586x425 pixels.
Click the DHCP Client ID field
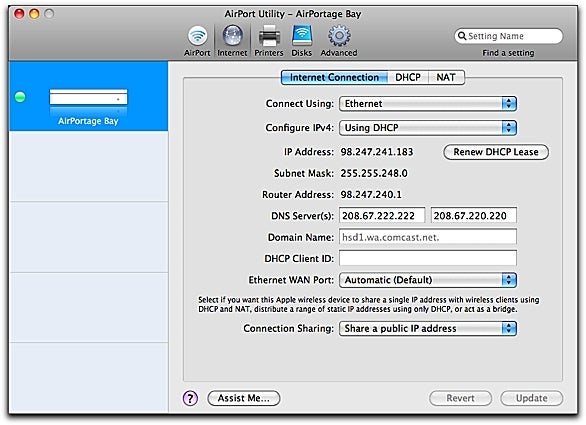coord(428,258)
